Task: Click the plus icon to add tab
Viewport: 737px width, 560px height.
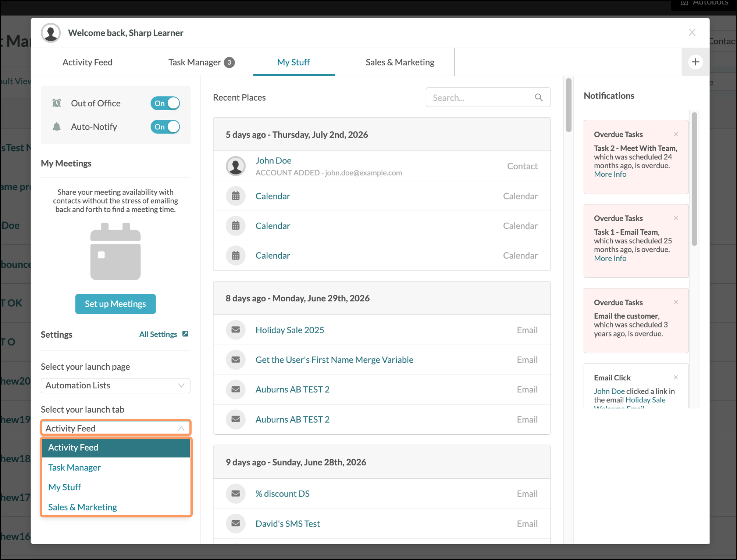Action: point(695,62)
